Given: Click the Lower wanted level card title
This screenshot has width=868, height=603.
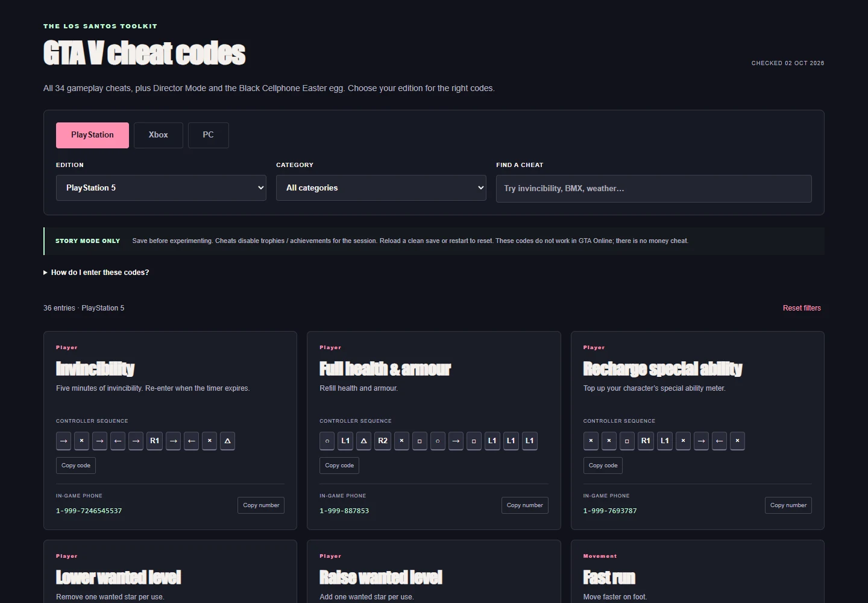Looking at the screenshot, I should click(x=118, y=577).
